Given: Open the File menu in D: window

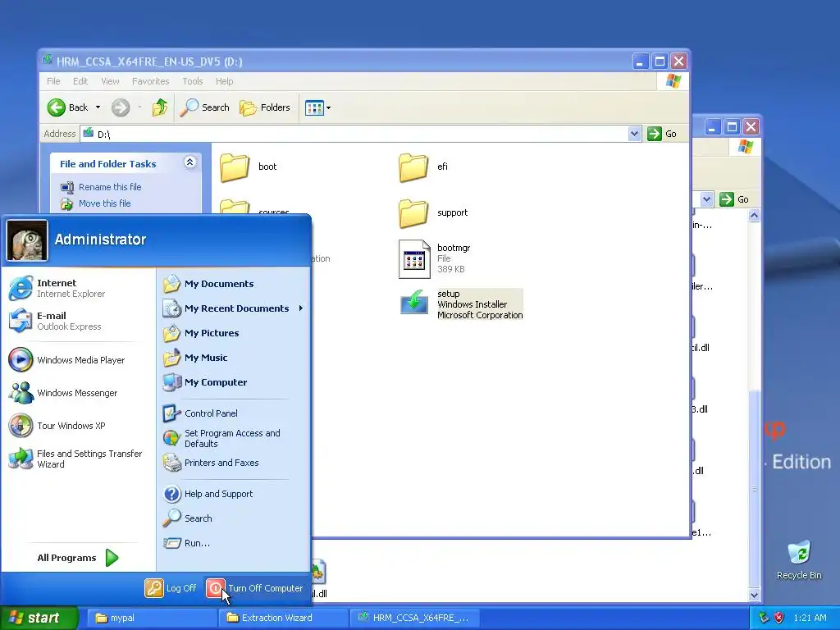Looking at the screenshot, I should point(53,81).
